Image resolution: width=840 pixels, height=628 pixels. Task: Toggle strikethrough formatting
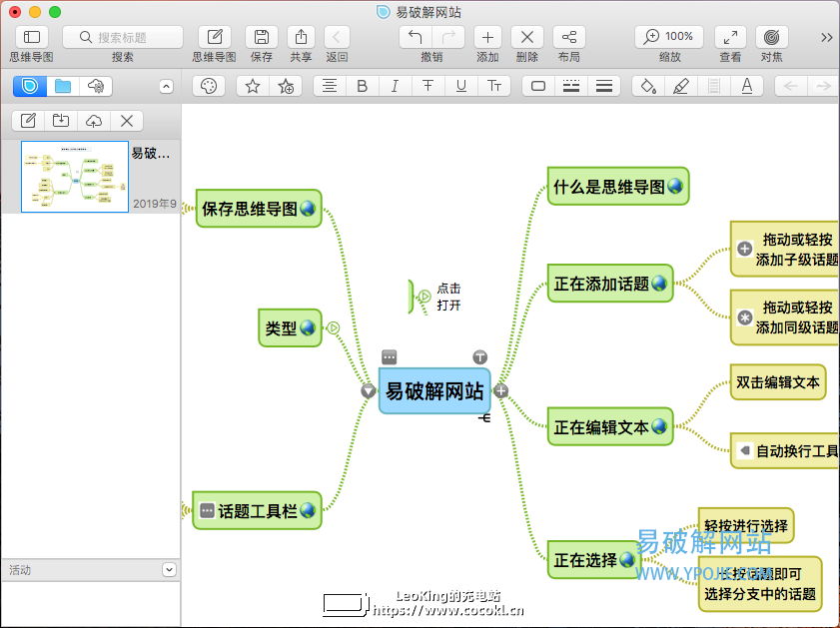tap(427, 86)
